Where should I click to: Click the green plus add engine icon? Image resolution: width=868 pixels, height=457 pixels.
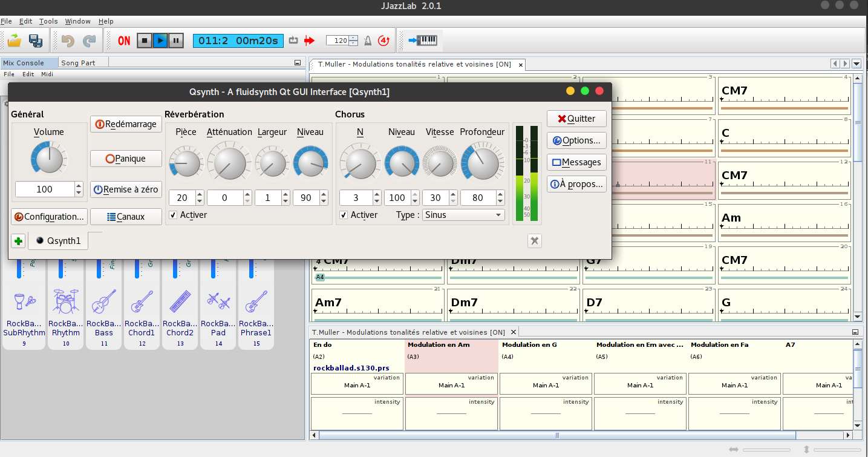click(18, 241)
